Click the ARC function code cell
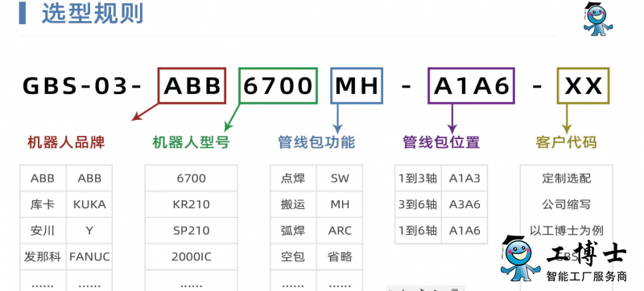This screenshot has width=644, height=291. [340, 231]
